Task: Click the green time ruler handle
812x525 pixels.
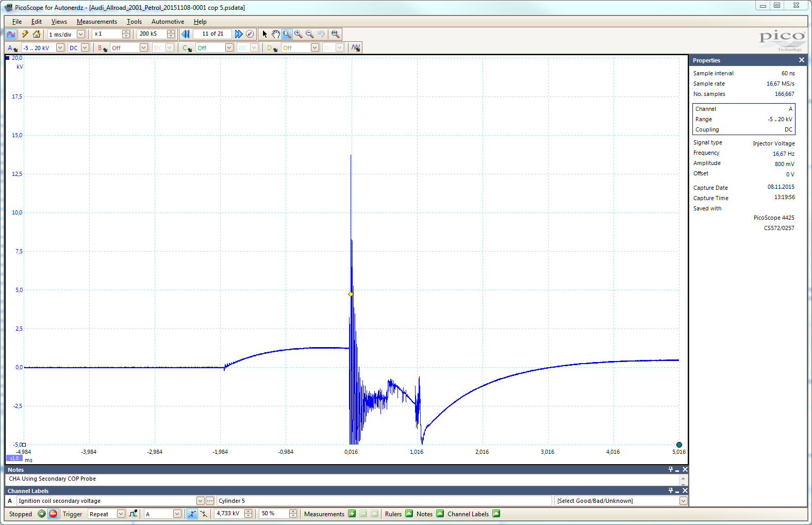Action: 679,445
